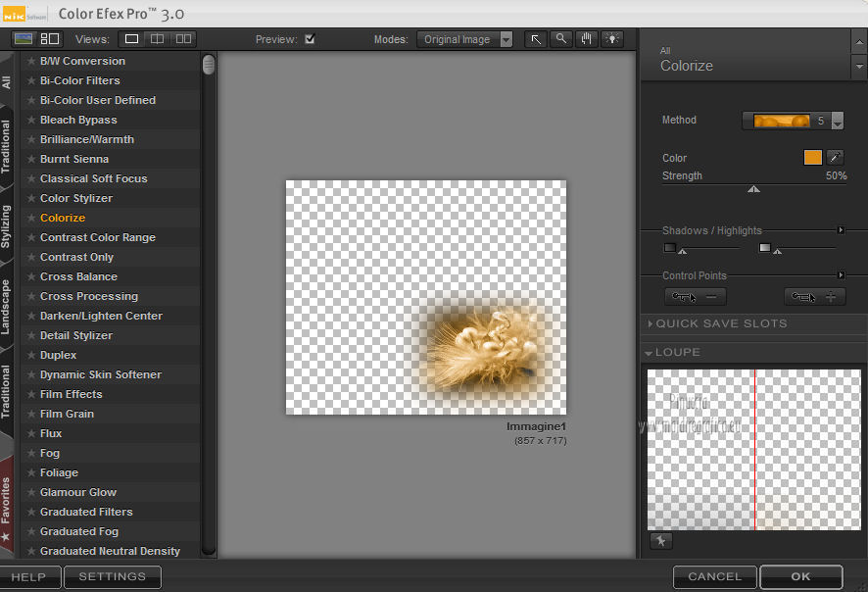Click the CANCEL button
Image resolution: width=868 pixels, height=592 pixels.
[x=714, y=577]
